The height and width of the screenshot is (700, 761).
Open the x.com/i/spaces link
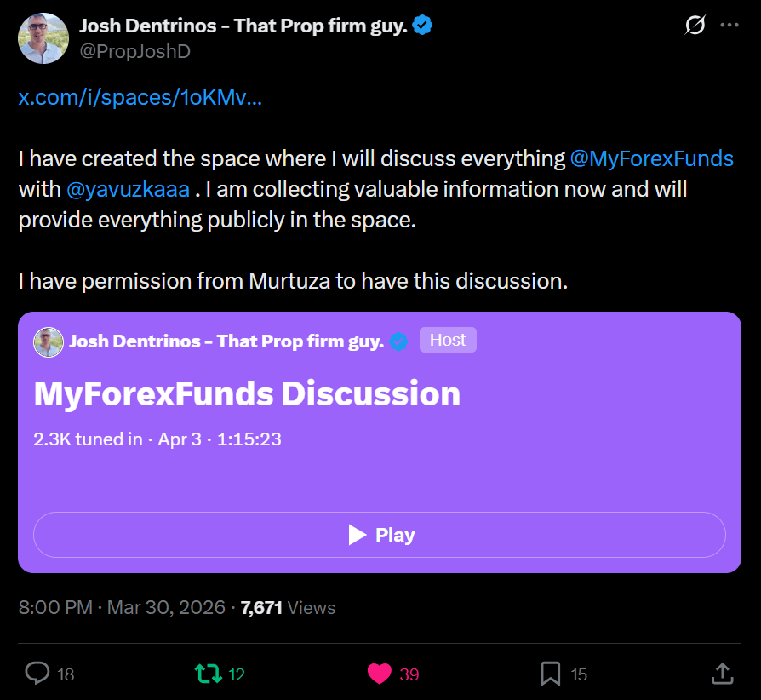tap(140, 97)
